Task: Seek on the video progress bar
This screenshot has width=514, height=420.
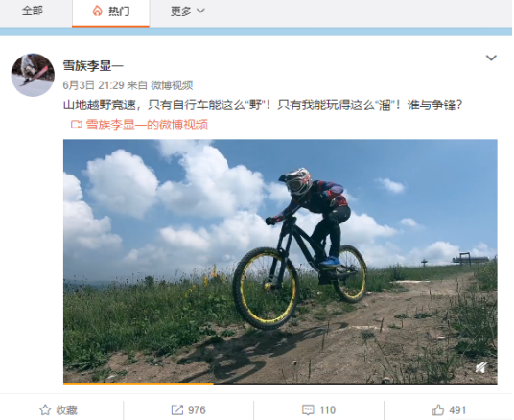Action: [x=280, y=383]
